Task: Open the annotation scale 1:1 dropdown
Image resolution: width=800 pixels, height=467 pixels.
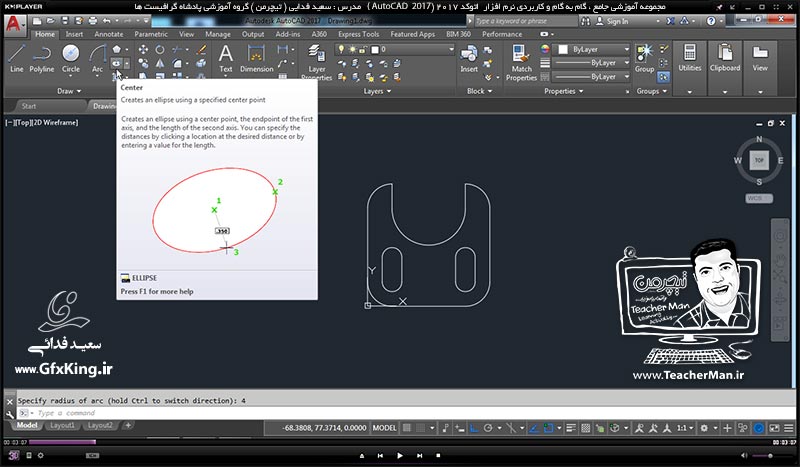Action: tap(684, 428)
